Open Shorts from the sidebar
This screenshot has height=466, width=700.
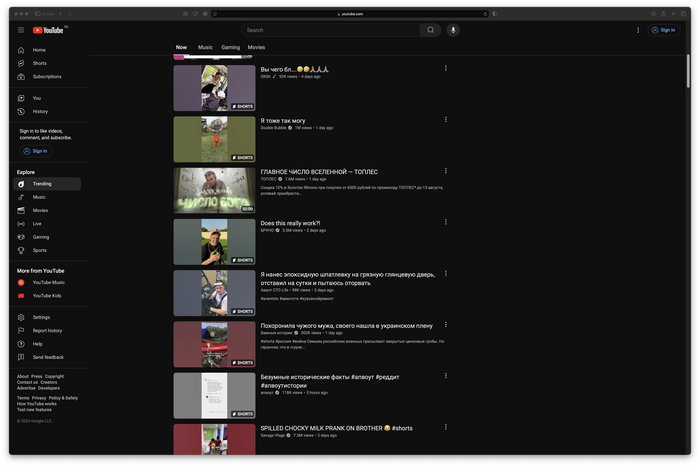(39, 63)
